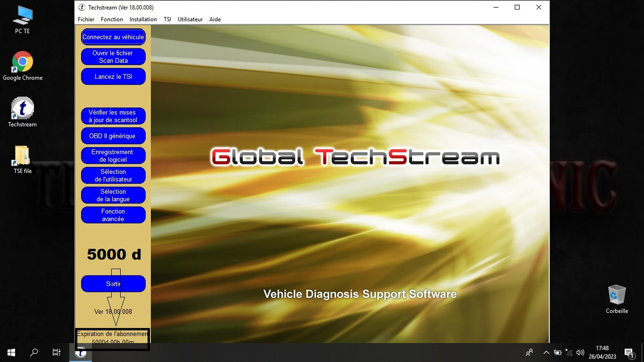644x362 pixels.
Task: Click Vérifier les mises à jour de scantool
Action: tap(113, 116)
